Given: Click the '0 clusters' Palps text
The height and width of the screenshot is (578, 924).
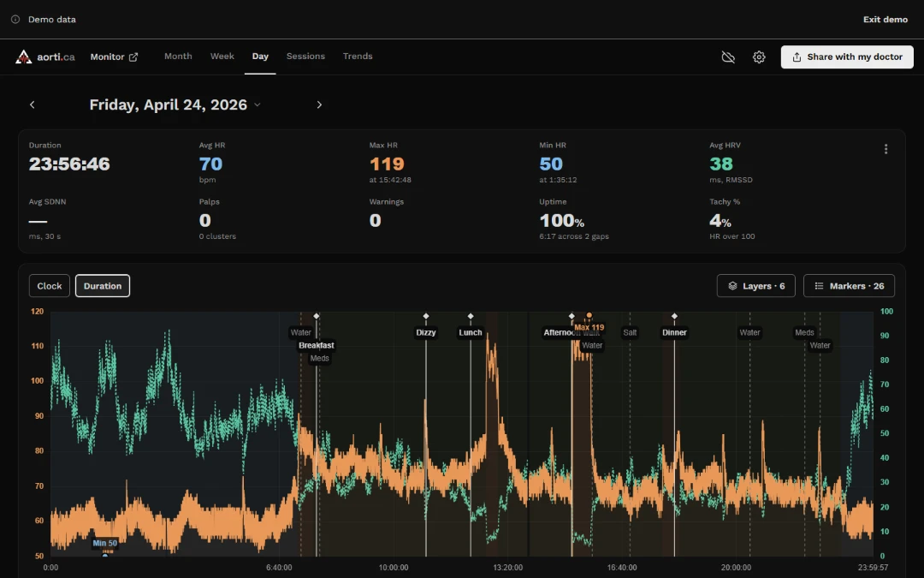Looking at the screenshot, I should coord(217,236).
